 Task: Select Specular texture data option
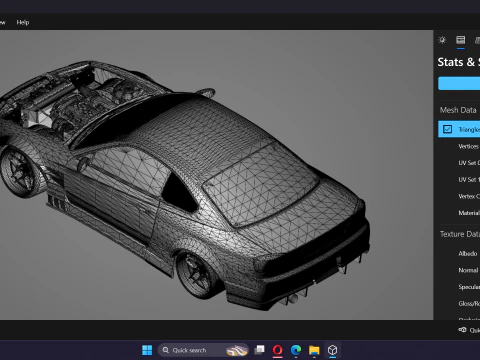pyautogui.click(x=469, y=287)
